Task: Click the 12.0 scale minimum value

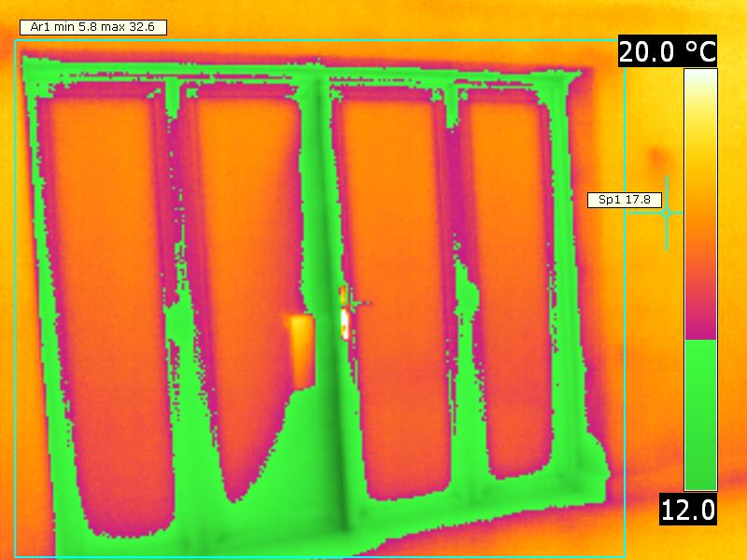Action: [x=688, y=510]
